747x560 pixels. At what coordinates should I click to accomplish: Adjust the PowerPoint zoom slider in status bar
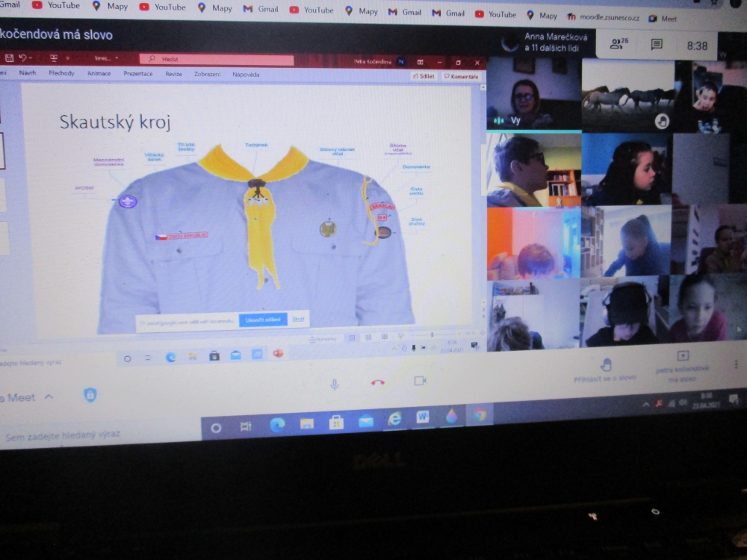[432, 335]
